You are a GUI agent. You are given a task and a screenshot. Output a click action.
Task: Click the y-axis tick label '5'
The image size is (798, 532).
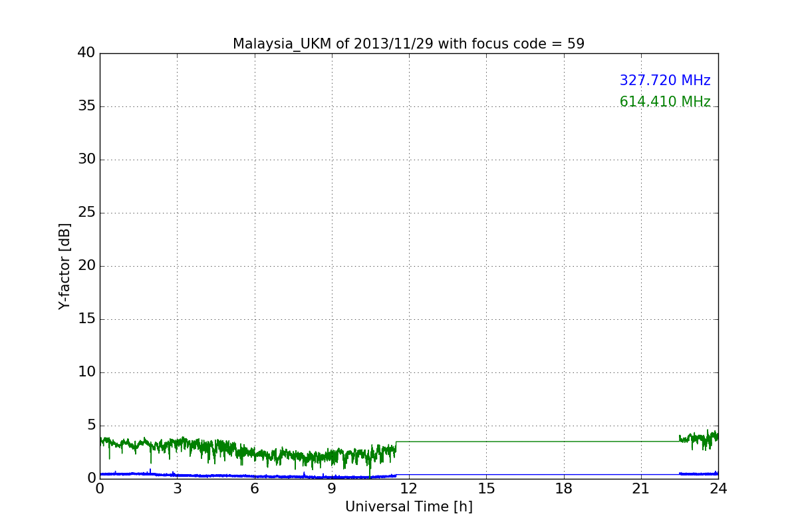(91, 426)
